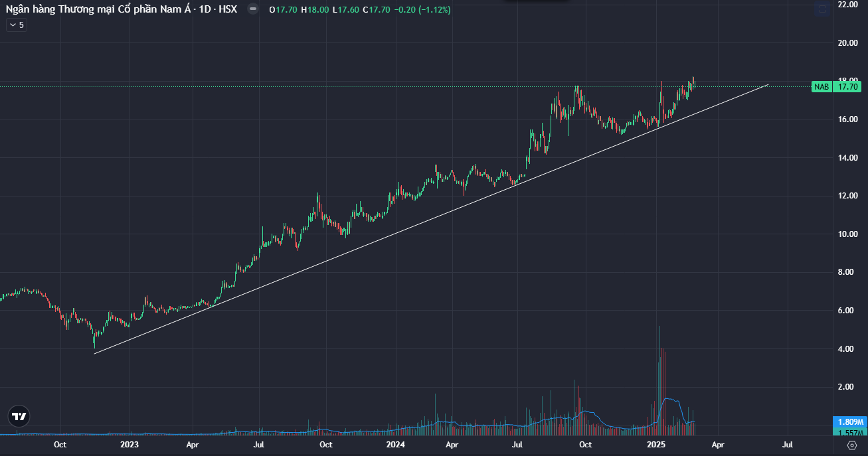This screenshot has height=456, width=868.
Task: Click the fullscreen snapshot icon top right
Action: pos(823,9)
